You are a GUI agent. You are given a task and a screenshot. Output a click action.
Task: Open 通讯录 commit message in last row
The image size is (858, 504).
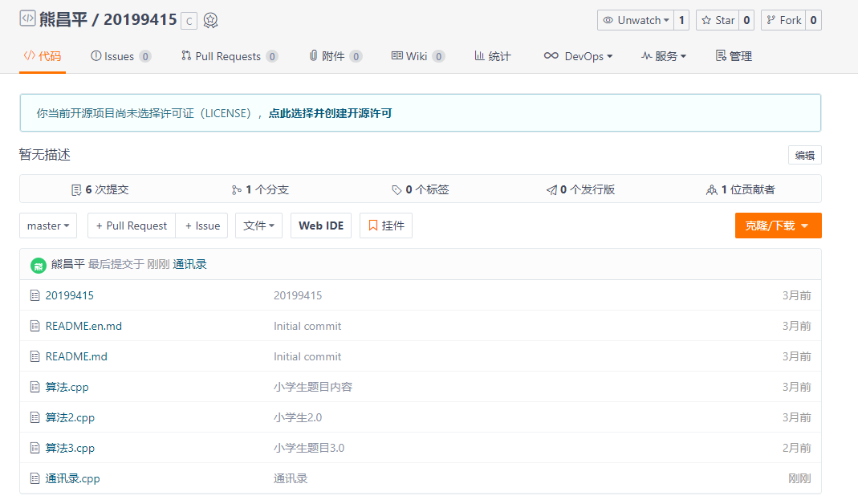pyautogui.click(x=291, y=479)
